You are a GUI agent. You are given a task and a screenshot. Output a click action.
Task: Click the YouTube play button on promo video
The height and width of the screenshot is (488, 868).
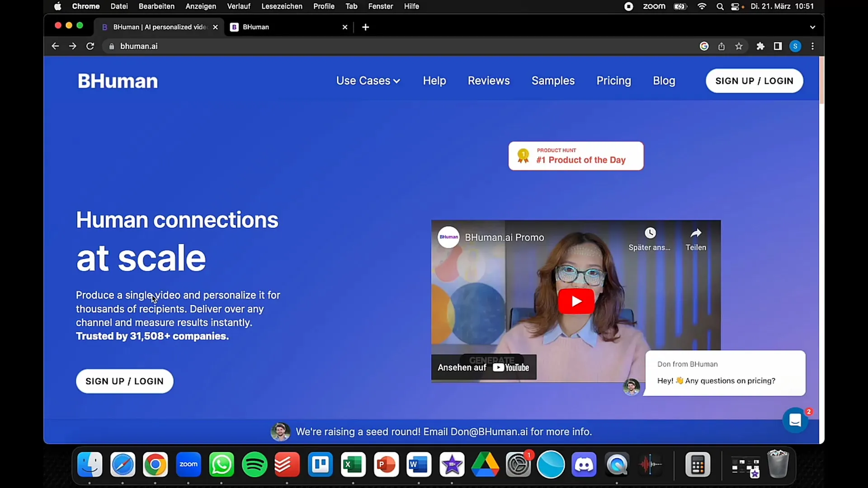576,301
